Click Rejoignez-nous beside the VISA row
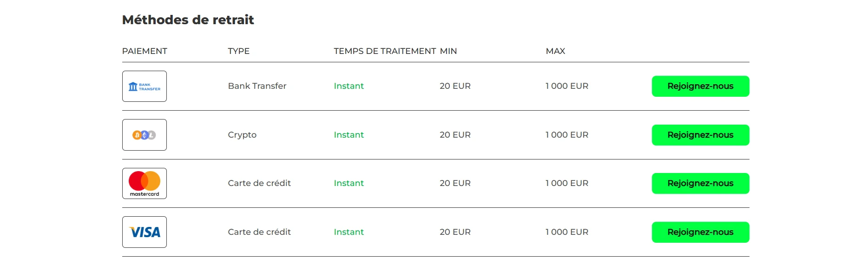 coord(700,232)
